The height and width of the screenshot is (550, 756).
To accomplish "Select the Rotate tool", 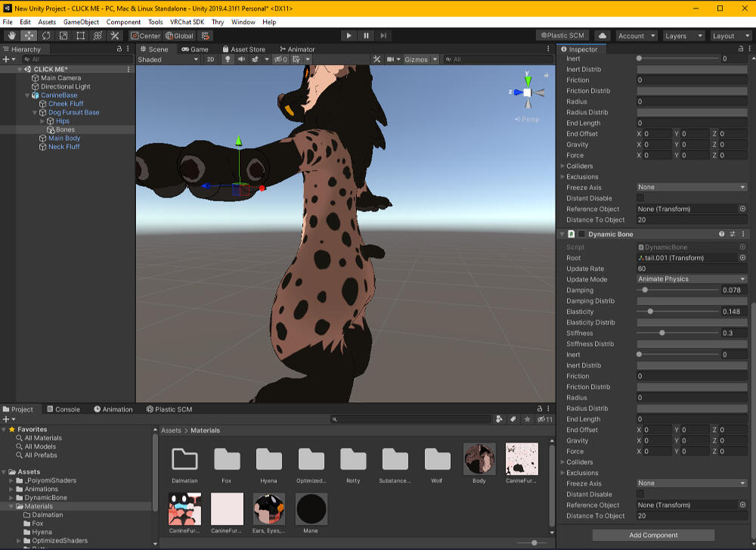I will pyautogui.click(x=46, y=36).
